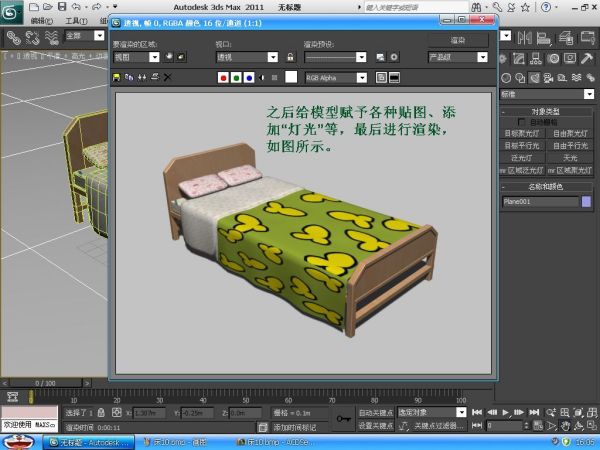Click the Windows start button on the taskbar
The height and width of the screenshot is (450, 600).
[x=18, y=442]
